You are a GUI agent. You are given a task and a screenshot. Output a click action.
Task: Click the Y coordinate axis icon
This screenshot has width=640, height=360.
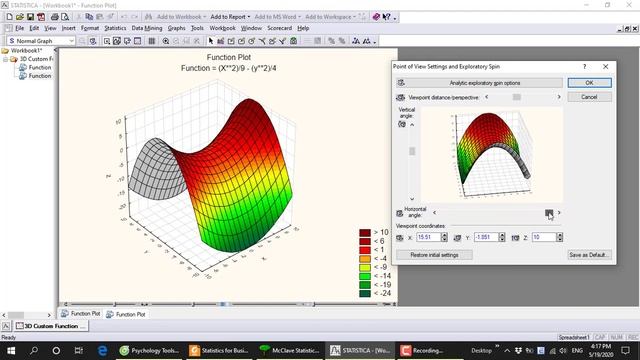click(458, 238)
